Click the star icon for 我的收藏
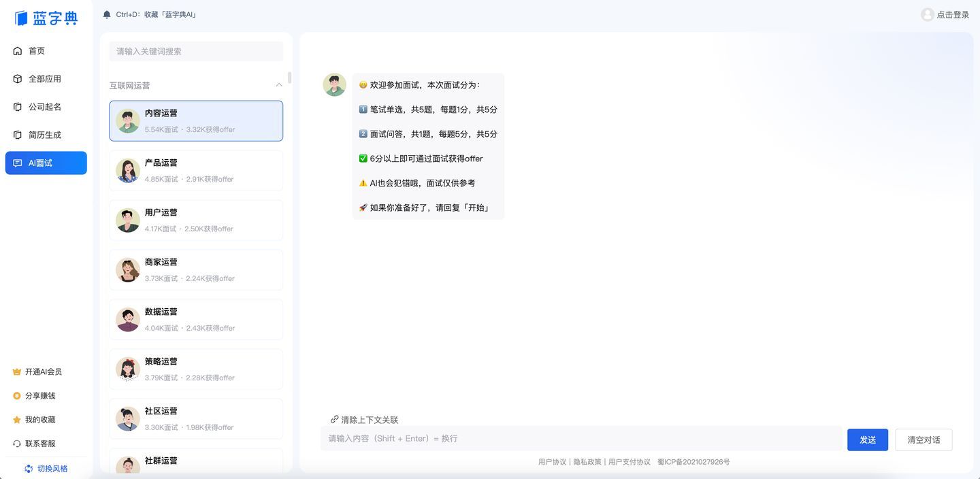Image resolution: width=980 pixels, height=479 pixels. (x=17, y=420)
